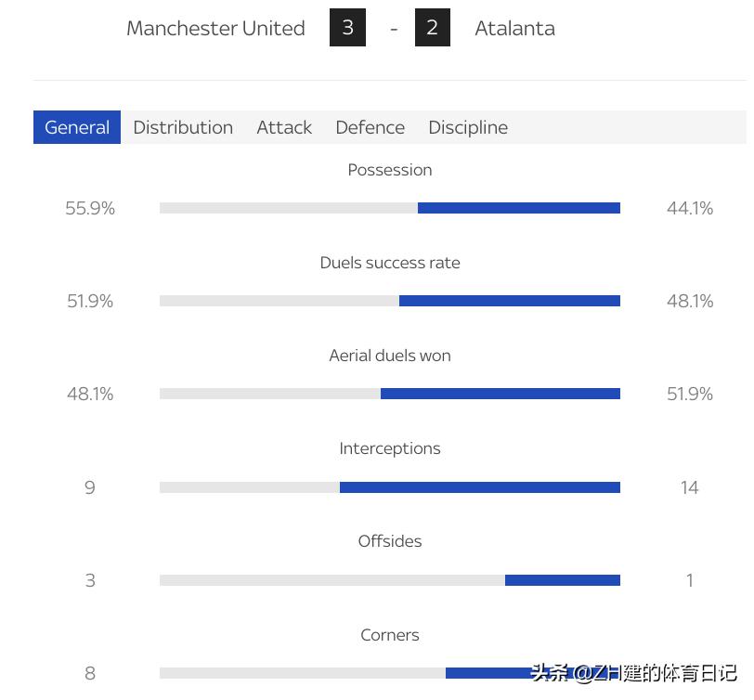Viewport: 754px width, 700px height.
Task: Open the Distribution tab
Action: coord(183,127)
